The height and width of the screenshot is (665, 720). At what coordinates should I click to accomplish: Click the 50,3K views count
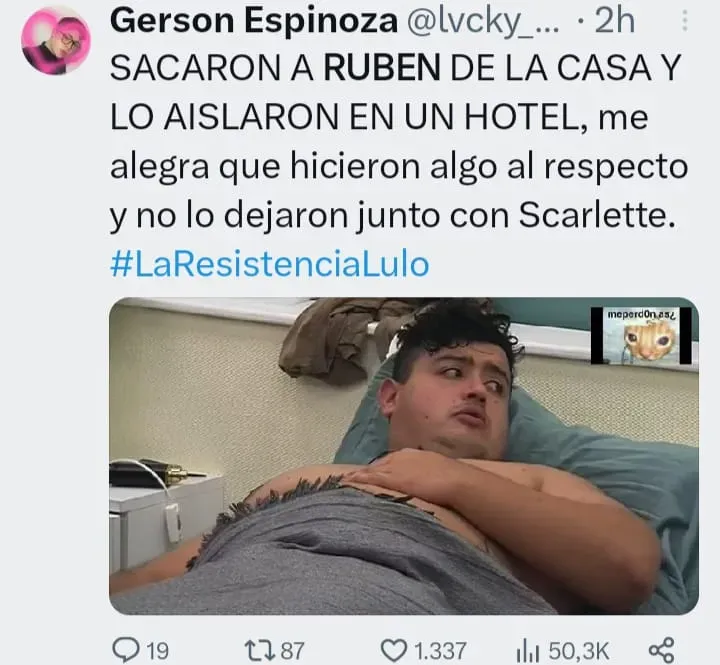tap(579, 651)
